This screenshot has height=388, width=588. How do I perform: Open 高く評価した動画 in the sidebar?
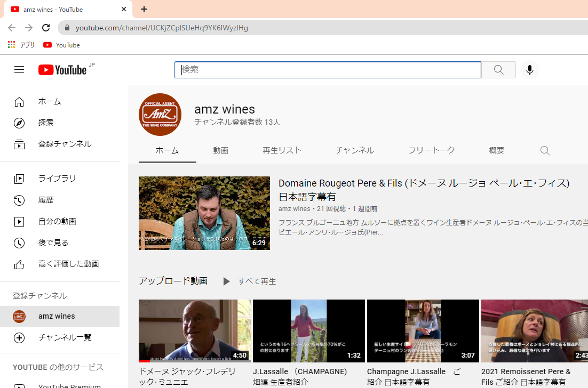tap(60, 264)
